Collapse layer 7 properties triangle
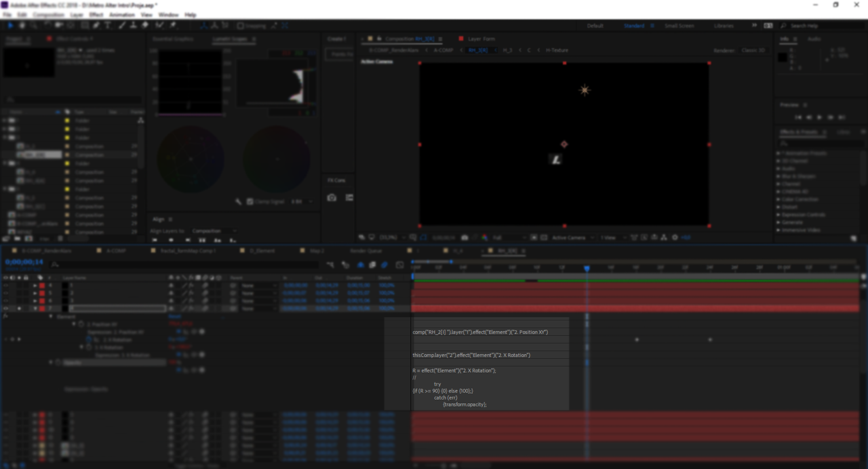Viewport: 868px width, 469px height. tap(35, 308)
